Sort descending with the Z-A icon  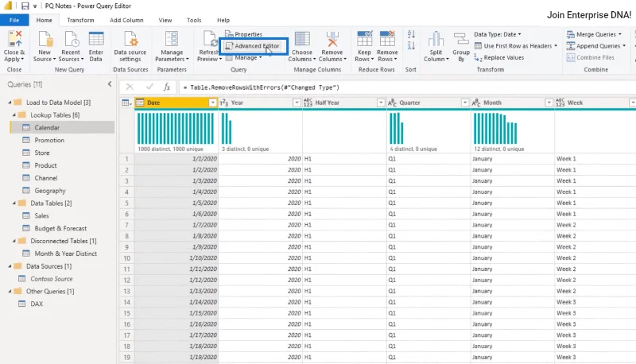pos(411,46)
